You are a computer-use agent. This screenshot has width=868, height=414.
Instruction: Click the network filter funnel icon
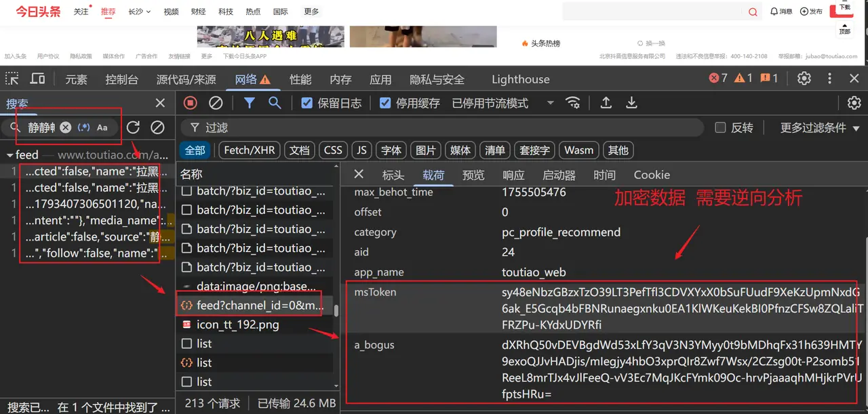[x=250, y=103]
